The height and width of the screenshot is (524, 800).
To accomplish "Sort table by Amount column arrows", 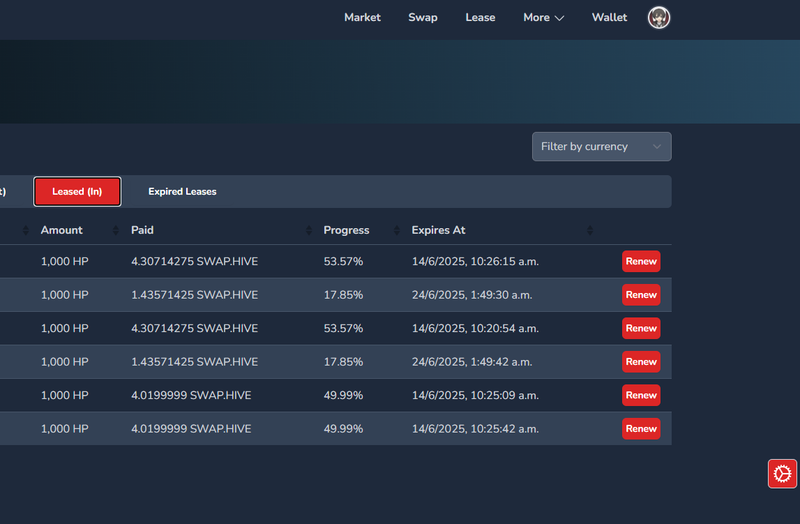I will click(116, 231).
